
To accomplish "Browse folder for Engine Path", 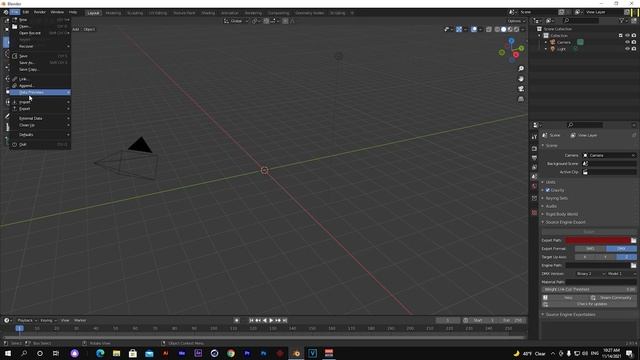I will (633, 265).
